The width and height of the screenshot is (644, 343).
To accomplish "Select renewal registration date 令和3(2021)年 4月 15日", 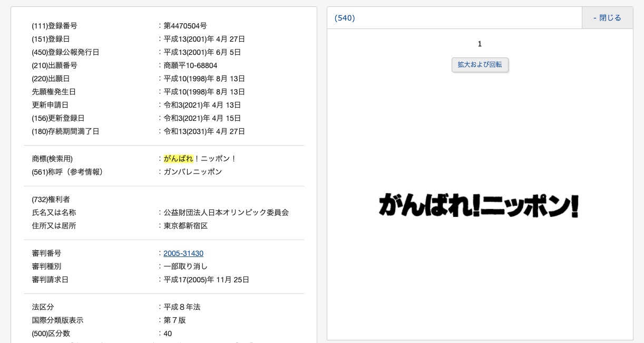I will [x=202, y=118].
